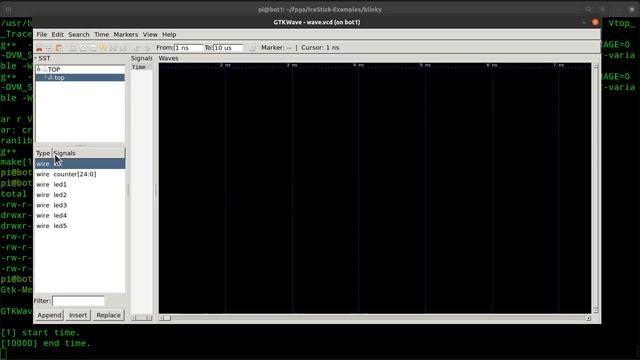Click the Paste traces toolbar icon
Viewport: 640px width, 360px height.
pos(59,48)
